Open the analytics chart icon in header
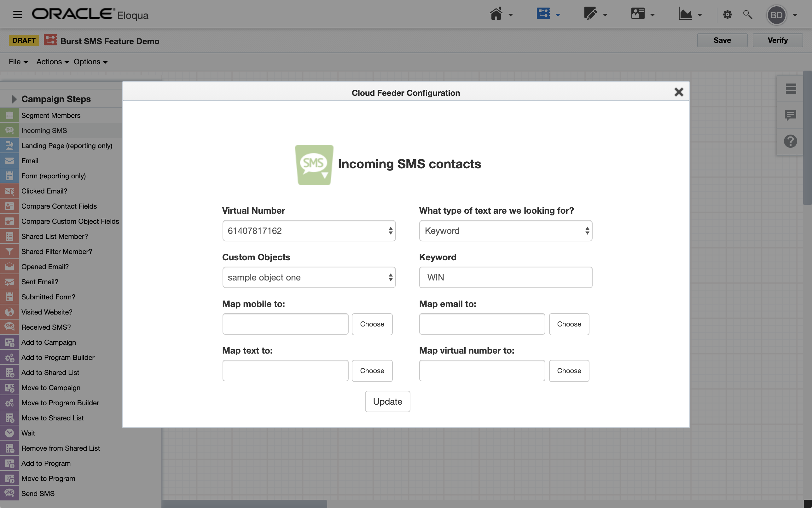Viewport: 812px width, 508px height. click(685, 14)
